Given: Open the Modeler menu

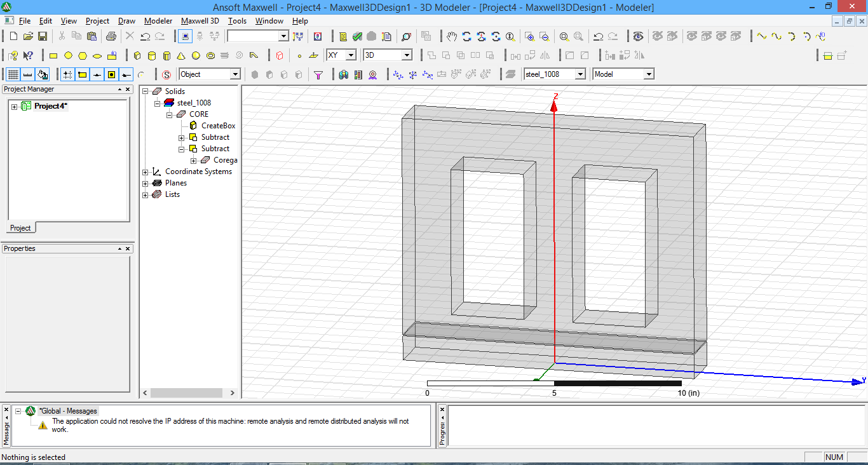Looking at the screenshot, I should (x=158, y=21).
